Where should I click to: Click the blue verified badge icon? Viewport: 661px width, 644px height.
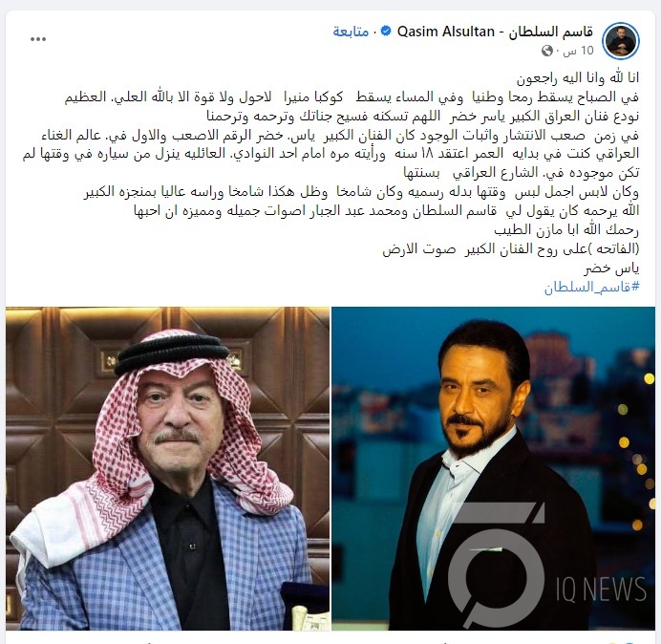[386, 31]
